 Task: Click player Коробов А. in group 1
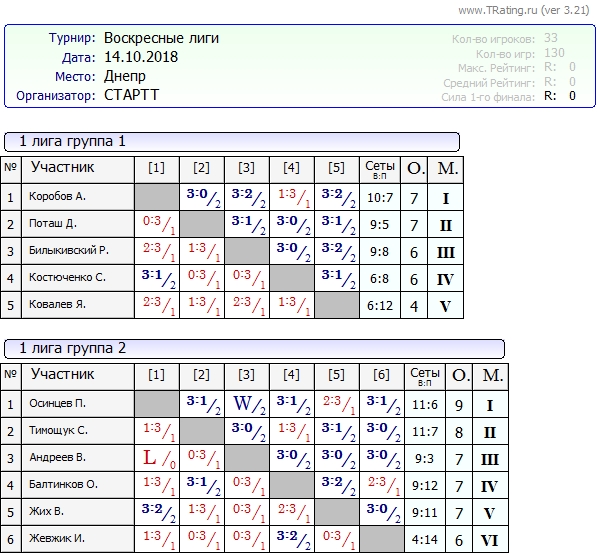[57, 197]
